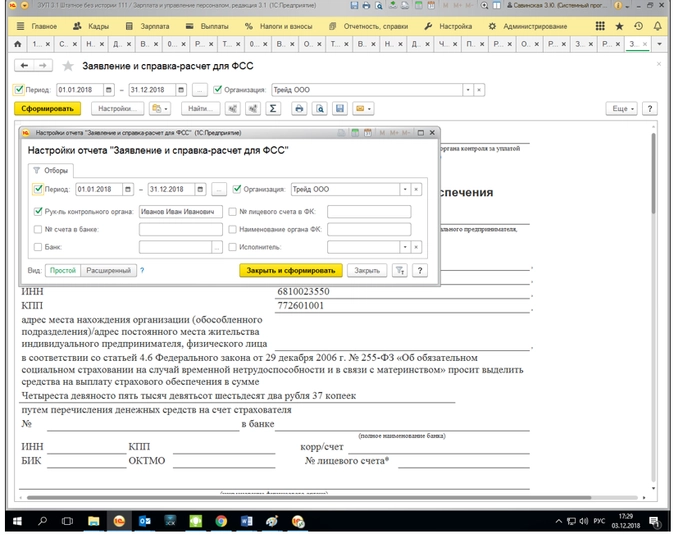Toggle main Организация checkbox
This screenshot has width=674, height=535.
pyautogui.click(x=218, y=90)
